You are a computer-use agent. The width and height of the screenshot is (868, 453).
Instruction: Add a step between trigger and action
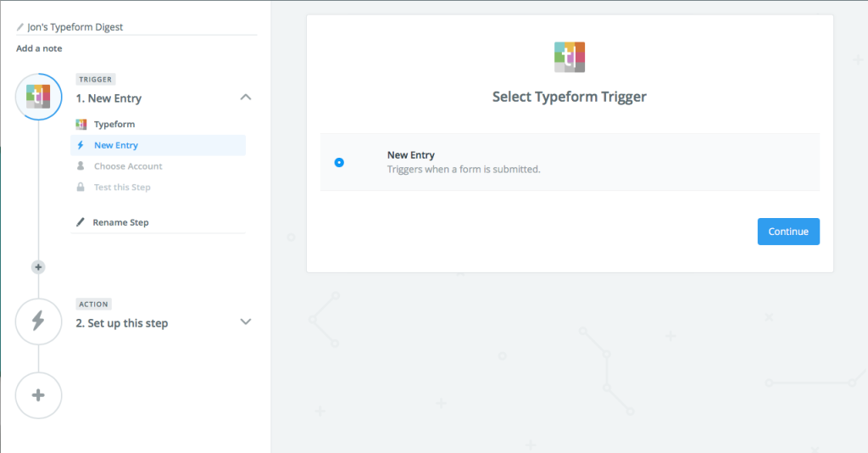click(x=38, y=267)
